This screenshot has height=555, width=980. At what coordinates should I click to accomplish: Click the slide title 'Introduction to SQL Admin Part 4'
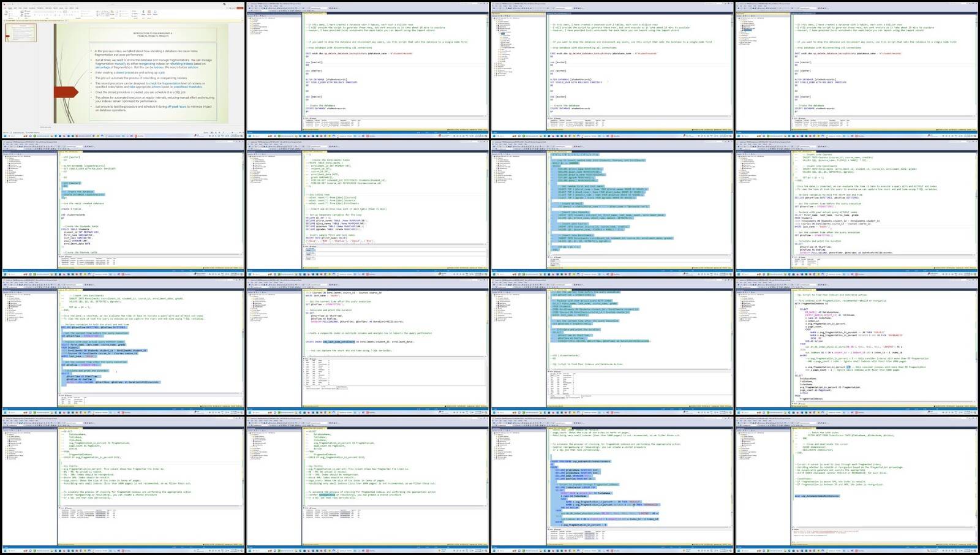click(153, 34)
